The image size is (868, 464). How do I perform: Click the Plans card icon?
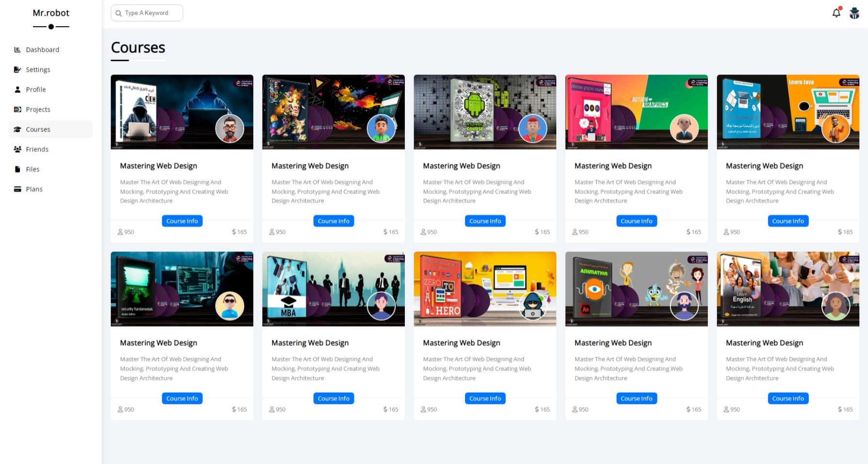17,189
